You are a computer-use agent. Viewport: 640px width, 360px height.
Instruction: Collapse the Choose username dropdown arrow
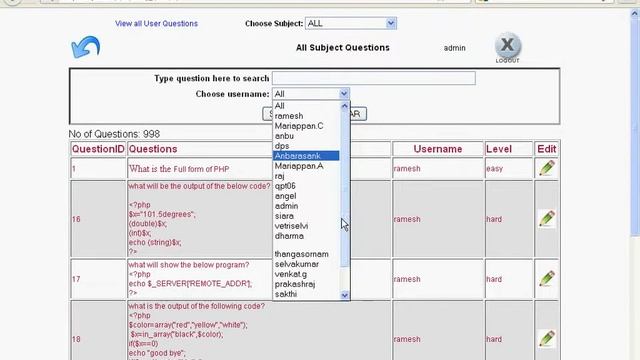pos(344,94)
